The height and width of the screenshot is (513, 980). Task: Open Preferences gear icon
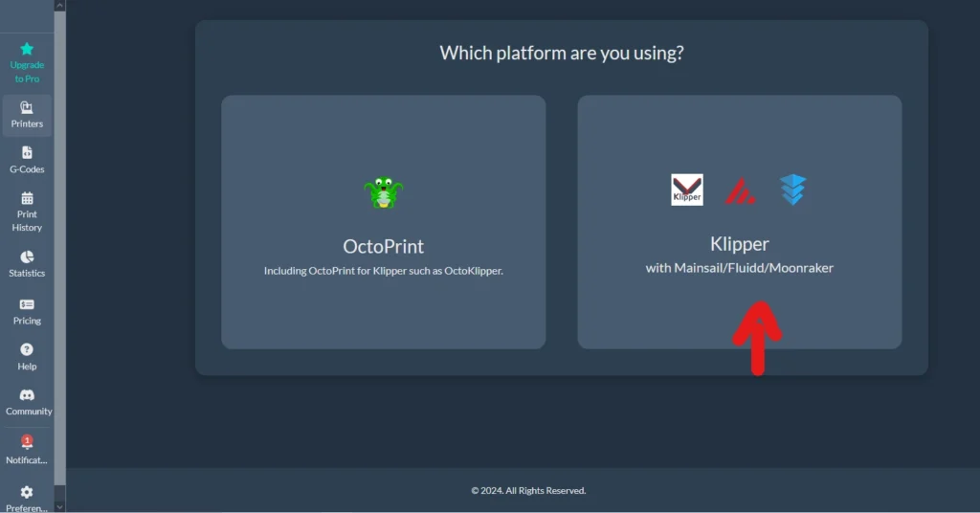pyautogui.click(x=27, y=492)
